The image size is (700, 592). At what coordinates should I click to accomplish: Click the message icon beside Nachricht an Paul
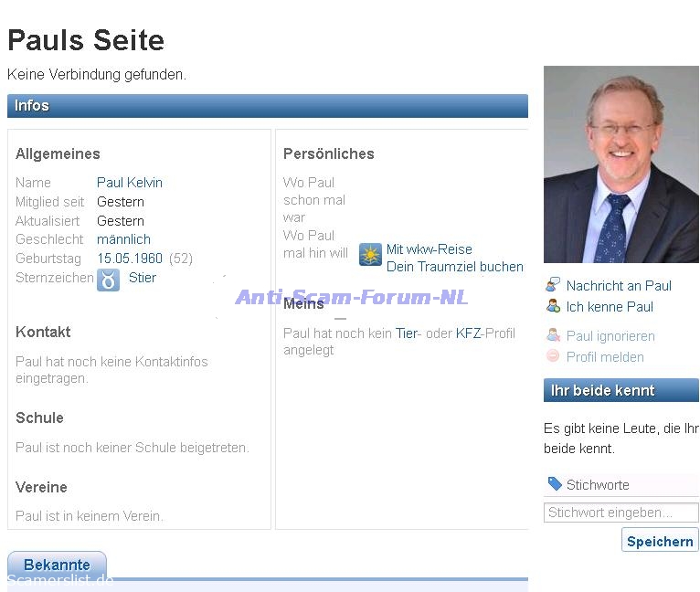[553, 285]
